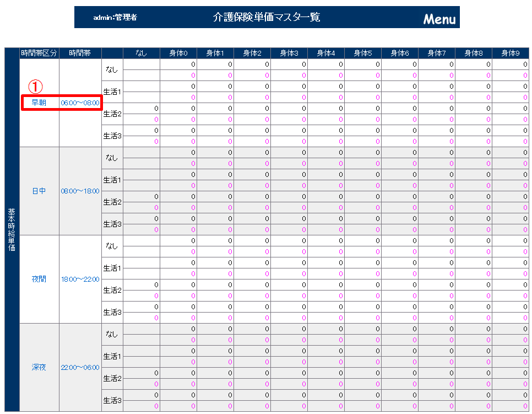Click the 身体5 column header
Screen dimensions: 532x414
tap(363, 53)
